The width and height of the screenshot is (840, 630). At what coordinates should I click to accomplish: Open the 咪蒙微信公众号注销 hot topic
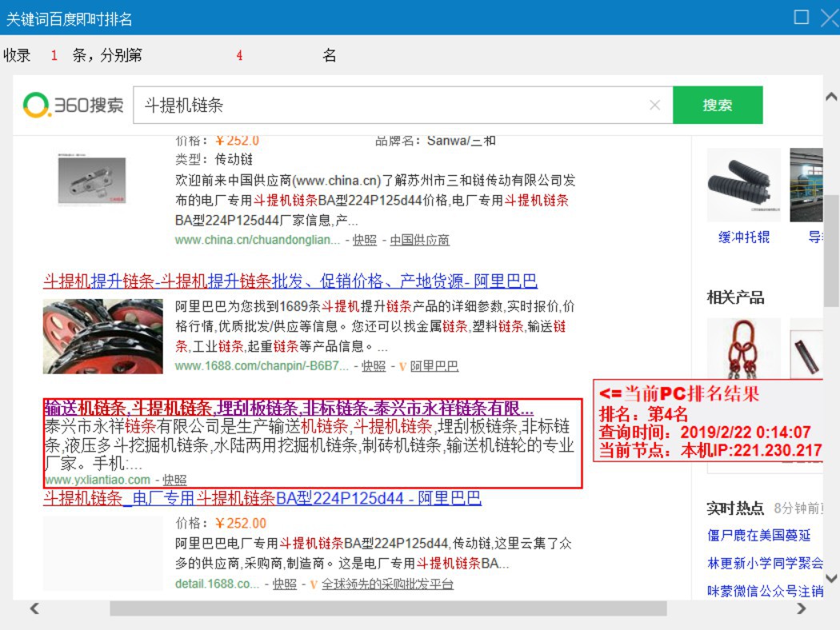(x=765, y=591)
